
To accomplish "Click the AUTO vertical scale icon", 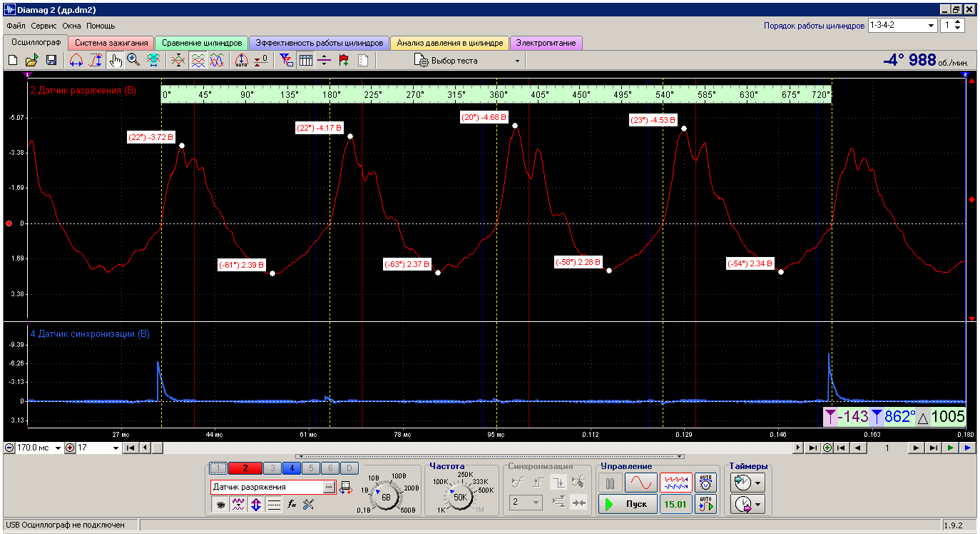I will [x=242, y=61].
